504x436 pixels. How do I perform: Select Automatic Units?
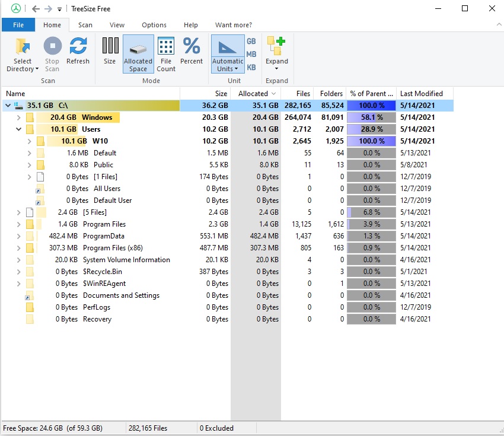coord(228,55)
